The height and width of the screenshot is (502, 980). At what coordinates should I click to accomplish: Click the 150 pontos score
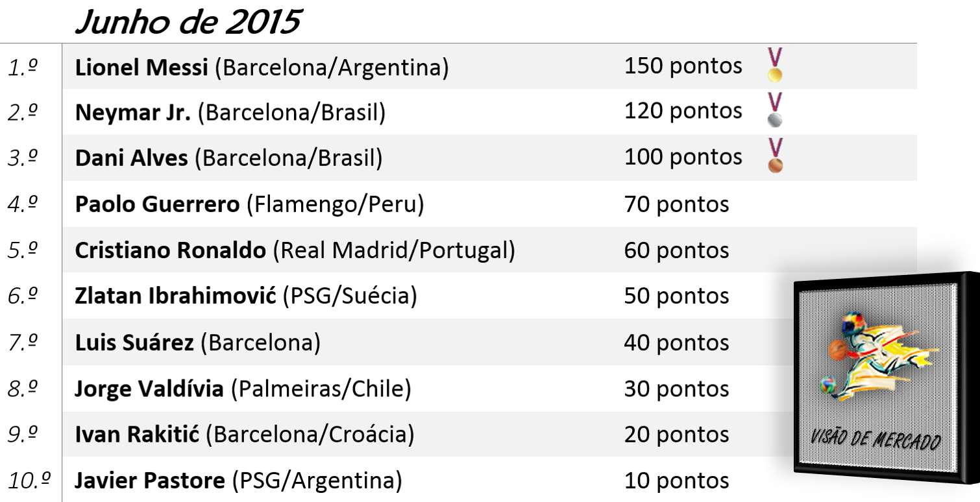(683, 66)
